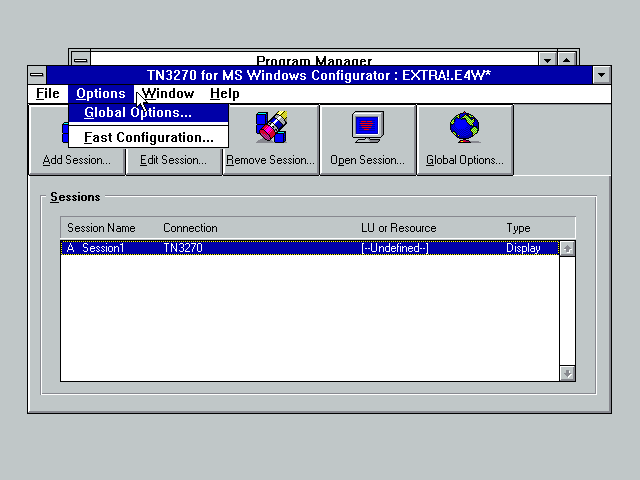The height and width of the screenshot is (480, 640).
Task: Click the Global Options... toolbar label
Action: point(464,160)
